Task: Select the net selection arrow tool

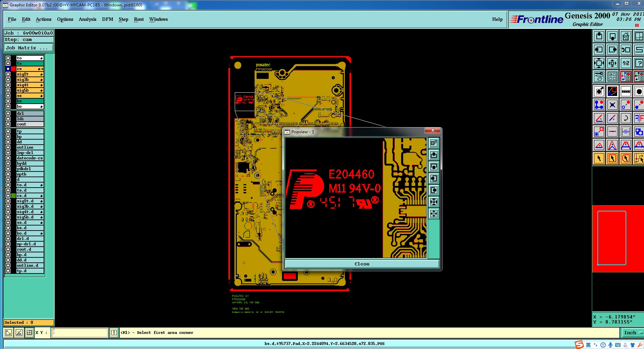Action: click(639, 158)
